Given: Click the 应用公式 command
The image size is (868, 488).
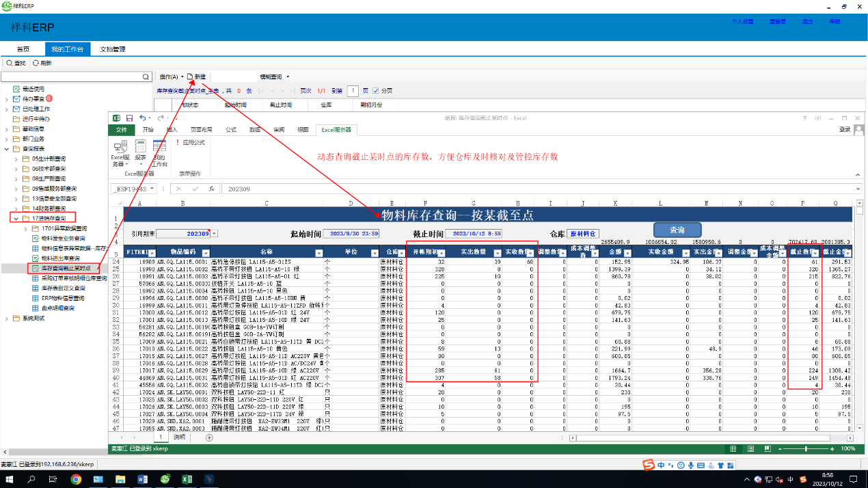Looking at the screenshot, I should [190, 142].
